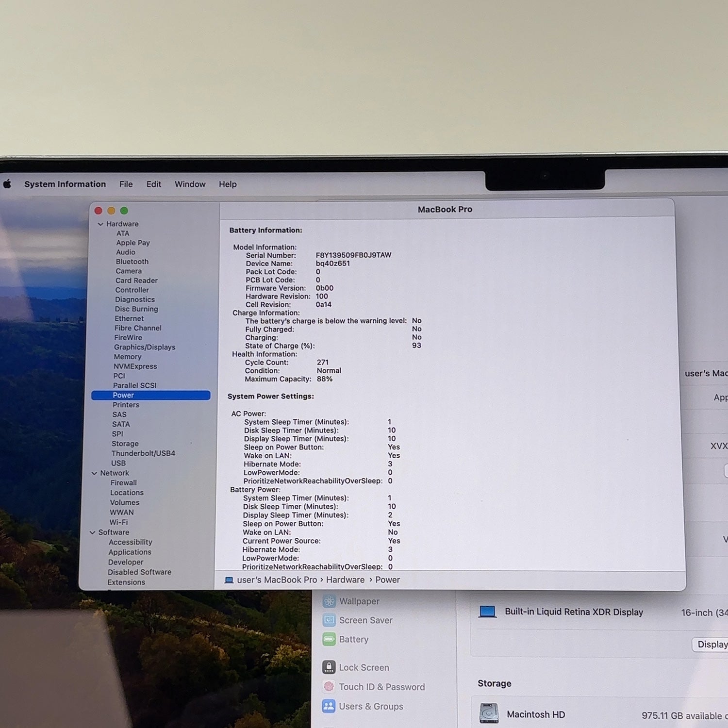Select Firewall under Network
Viewport: 728px width, 728px height.
point(124,483)
